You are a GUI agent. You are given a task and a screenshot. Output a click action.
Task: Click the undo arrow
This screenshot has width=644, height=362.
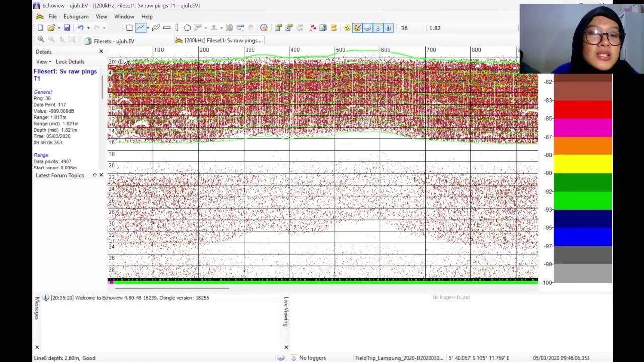80,28
